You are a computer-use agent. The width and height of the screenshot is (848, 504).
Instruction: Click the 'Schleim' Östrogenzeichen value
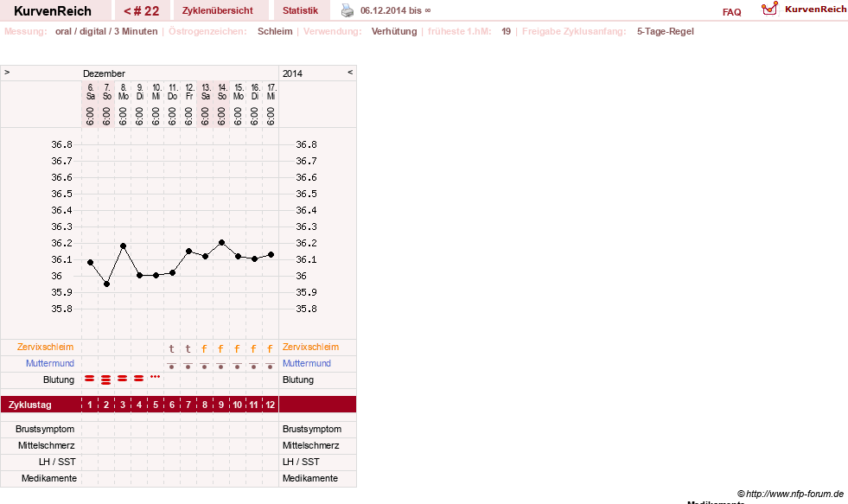pos(275,31)
